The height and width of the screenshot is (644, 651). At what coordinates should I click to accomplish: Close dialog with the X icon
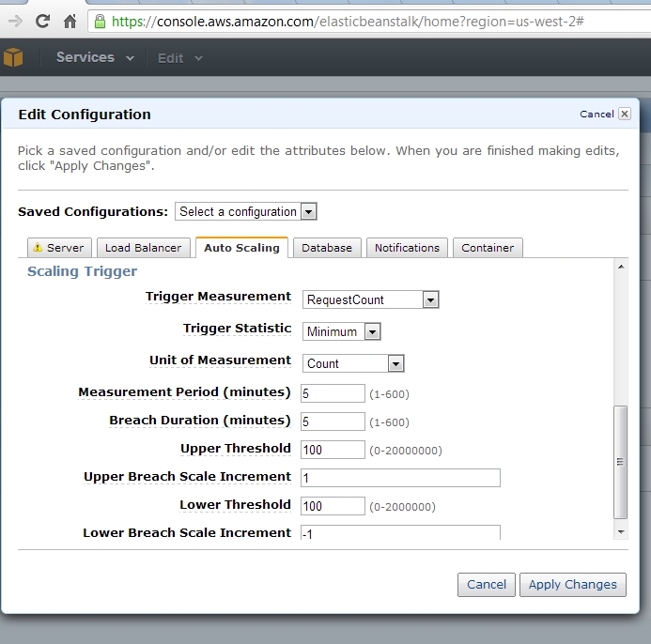(x=625, y=114)
